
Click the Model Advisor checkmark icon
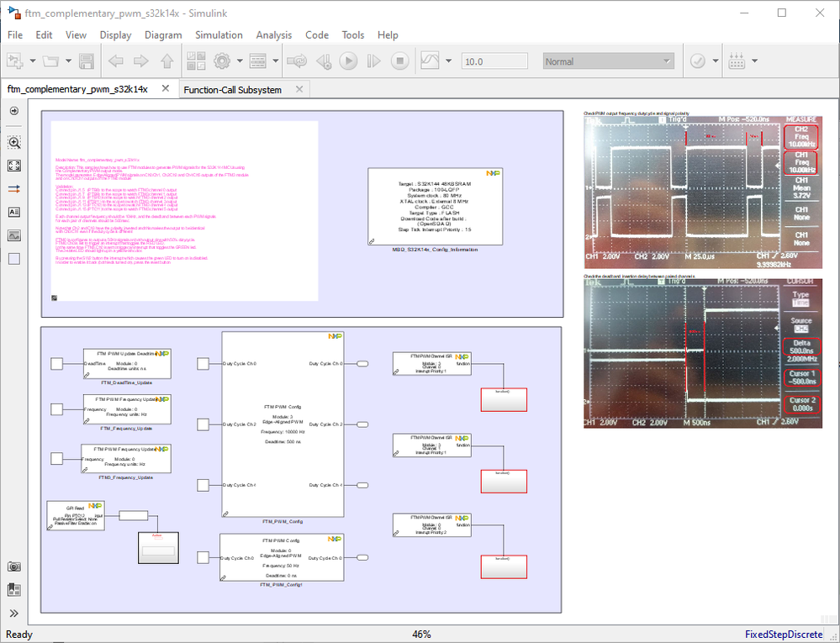click(698, 61)
